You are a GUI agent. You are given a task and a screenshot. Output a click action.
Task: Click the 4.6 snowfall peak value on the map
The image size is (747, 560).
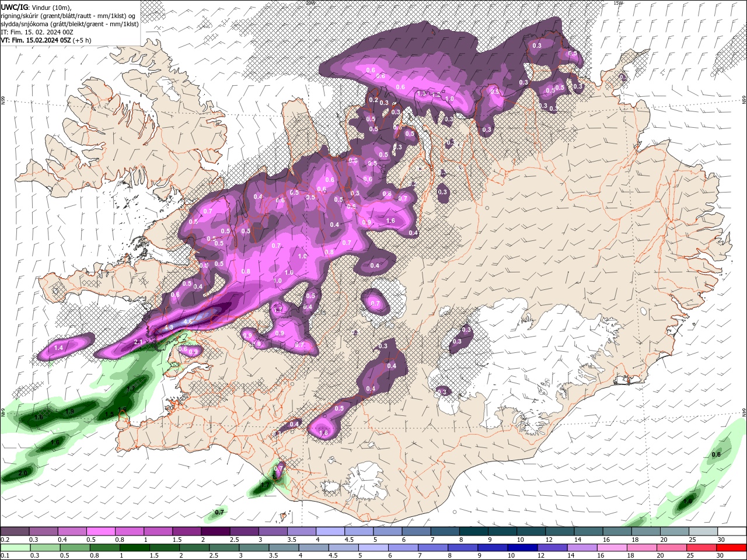[x=188, y=321]
